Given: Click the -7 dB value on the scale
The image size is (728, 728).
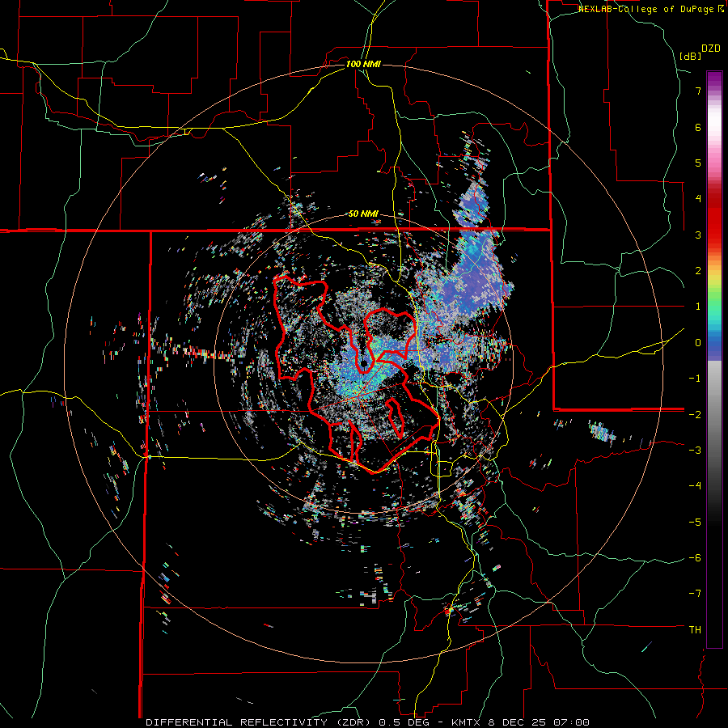Looking at the screenshot, I should [x=695, y=594].
